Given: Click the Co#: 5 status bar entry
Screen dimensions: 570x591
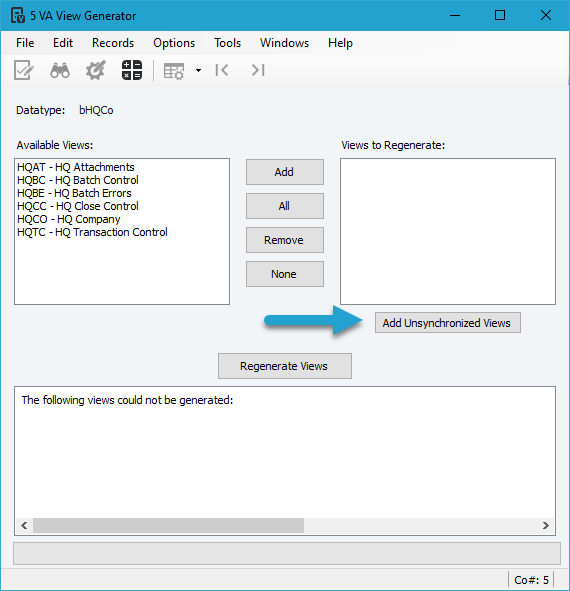Looking at the screenshot, I should click(x=531, y=580).
